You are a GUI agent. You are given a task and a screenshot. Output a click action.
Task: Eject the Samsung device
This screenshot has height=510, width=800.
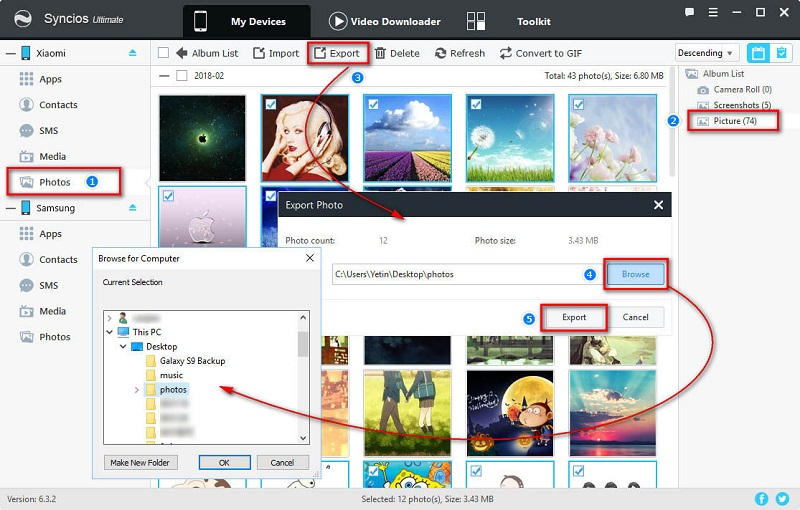click(133, 207)
